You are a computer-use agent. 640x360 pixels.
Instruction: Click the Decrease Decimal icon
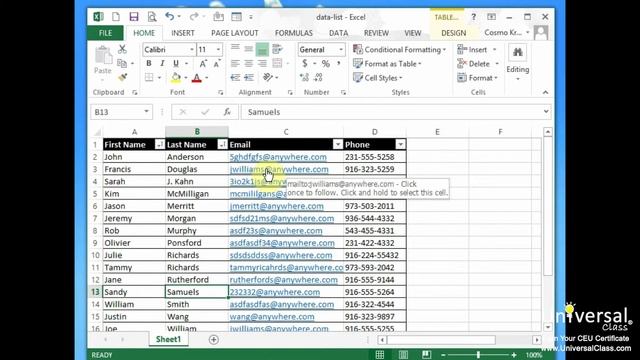click(x=318, y=78)
